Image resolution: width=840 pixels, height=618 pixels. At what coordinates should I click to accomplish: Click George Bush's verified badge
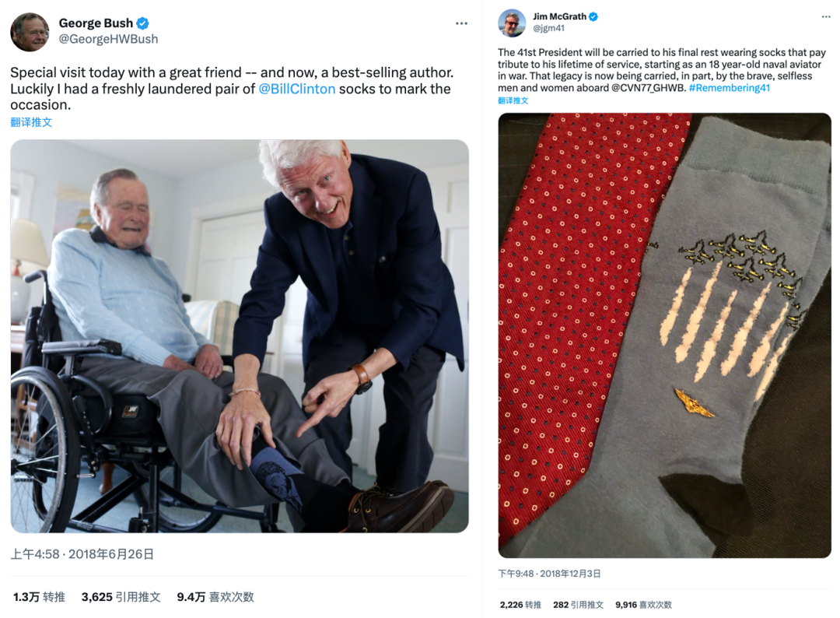142,23
